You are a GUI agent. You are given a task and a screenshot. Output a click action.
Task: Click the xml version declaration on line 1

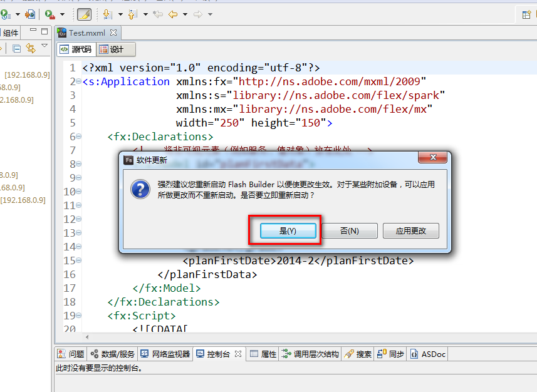point(201,68)
